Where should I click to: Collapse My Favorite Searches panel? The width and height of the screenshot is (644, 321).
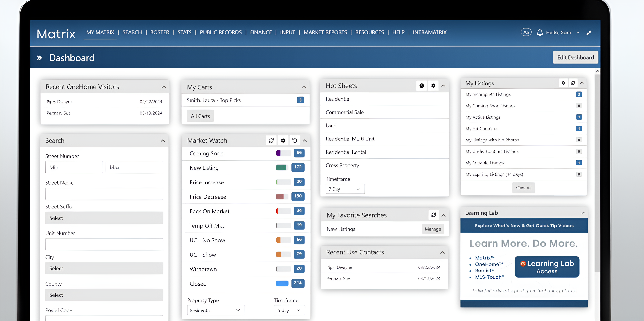point(444,215)
